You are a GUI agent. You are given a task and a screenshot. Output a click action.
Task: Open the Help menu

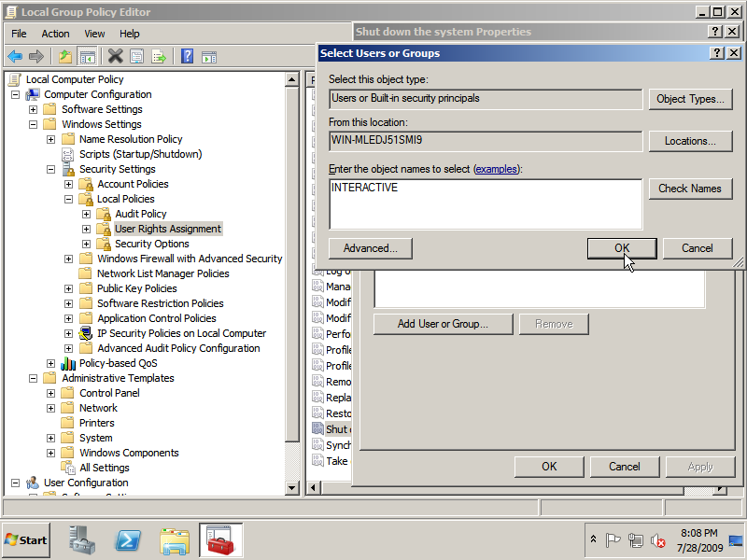click(129, 34)
